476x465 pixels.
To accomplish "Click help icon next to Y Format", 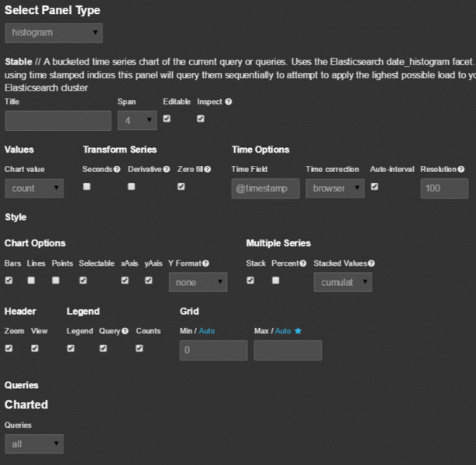I will point(205,263).
